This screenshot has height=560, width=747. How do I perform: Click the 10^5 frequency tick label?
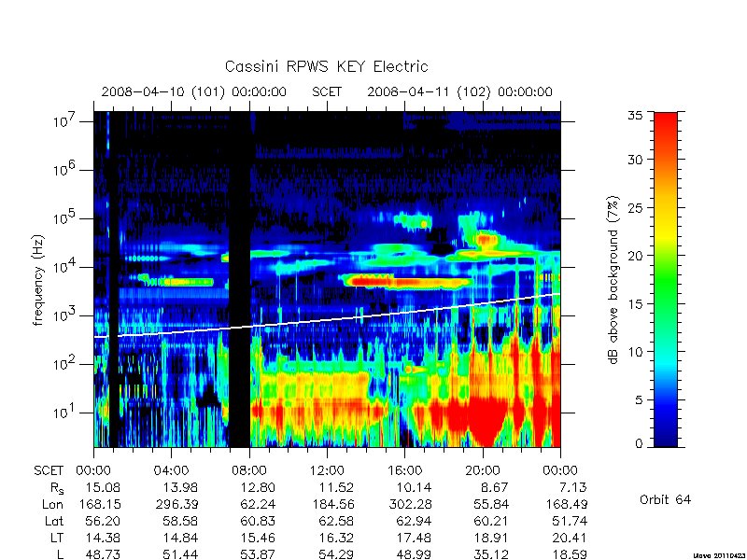pos(65,217)
